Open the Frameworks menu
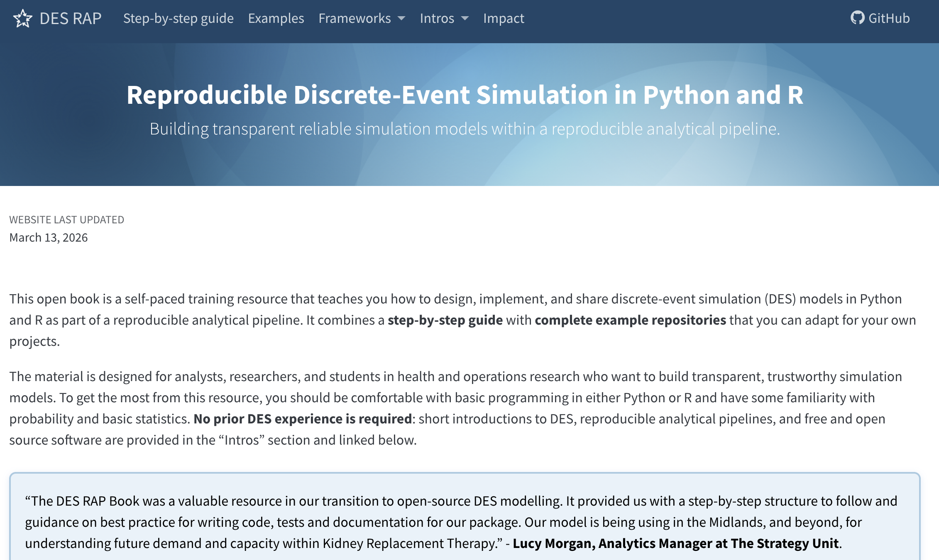This screenshot has width=939, height=560. point(355,18)
